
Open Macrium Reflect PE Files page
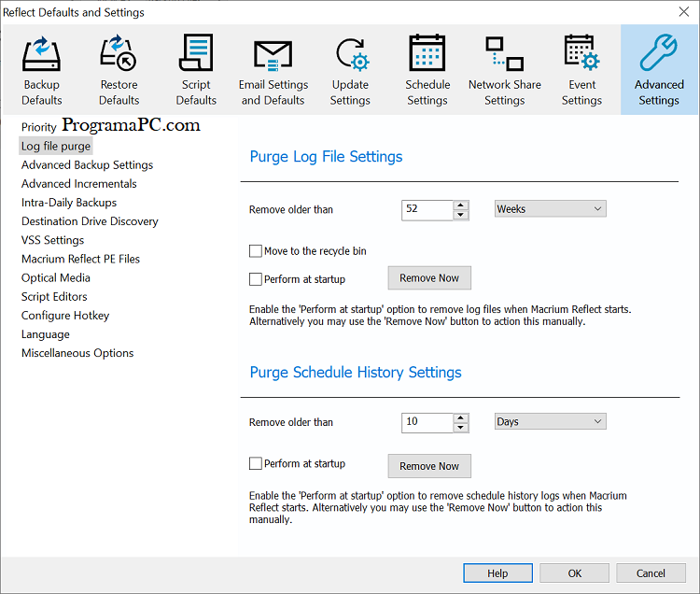(80, 259)
